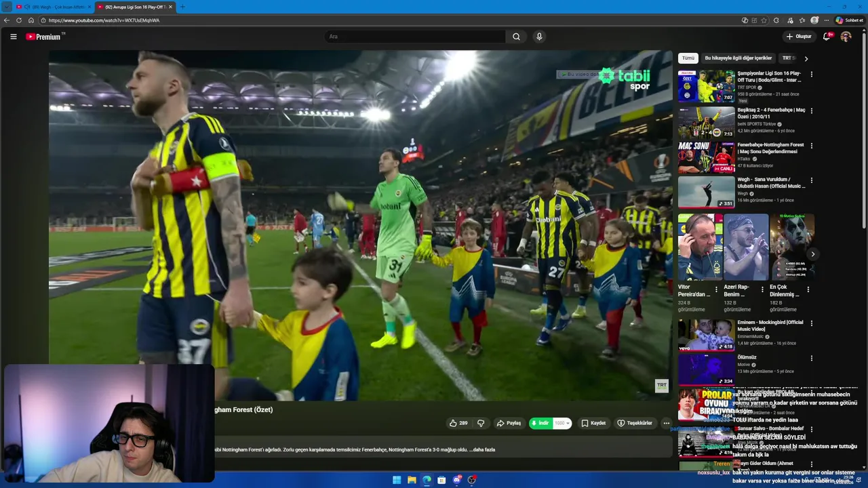Open the browser home page icon
Viewport: 868px width, 488px height.
31,20
